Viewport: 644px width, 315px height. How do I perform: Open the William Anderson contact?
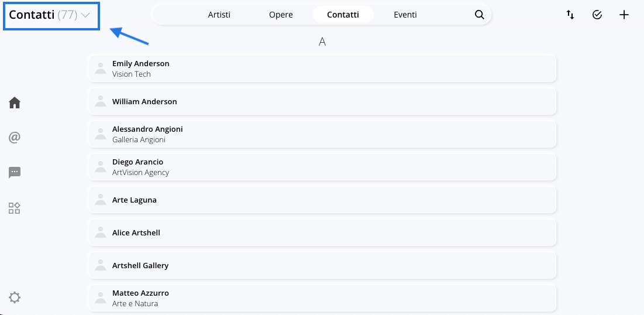click(x=322, y=101)
